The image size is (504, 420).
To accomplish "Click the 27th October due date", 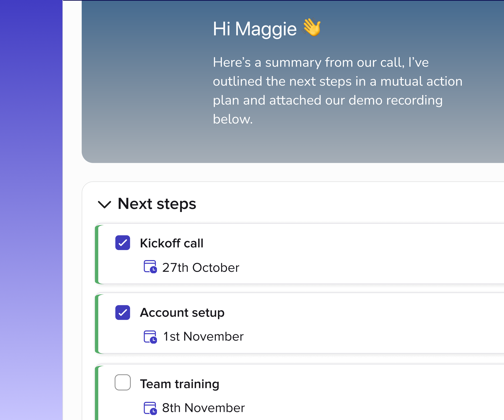I will (x=201, y=268).
